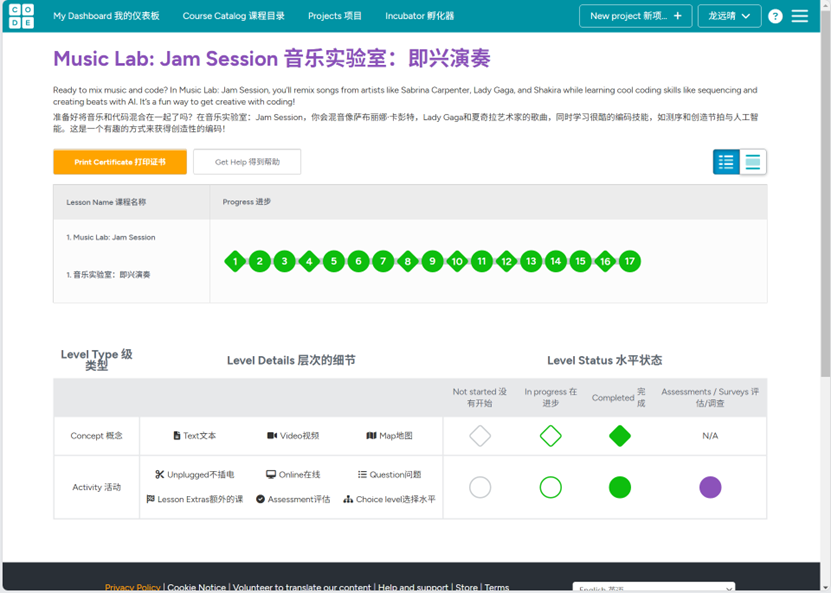
Task: Click the In progress outlined diamond
Action: [x=551, y=436]
